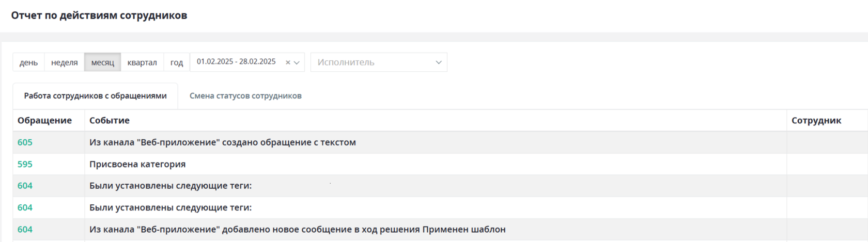This screenshot has width=868, height=242.
Task: Select the день period filter
Action: [x=28, y=62]
